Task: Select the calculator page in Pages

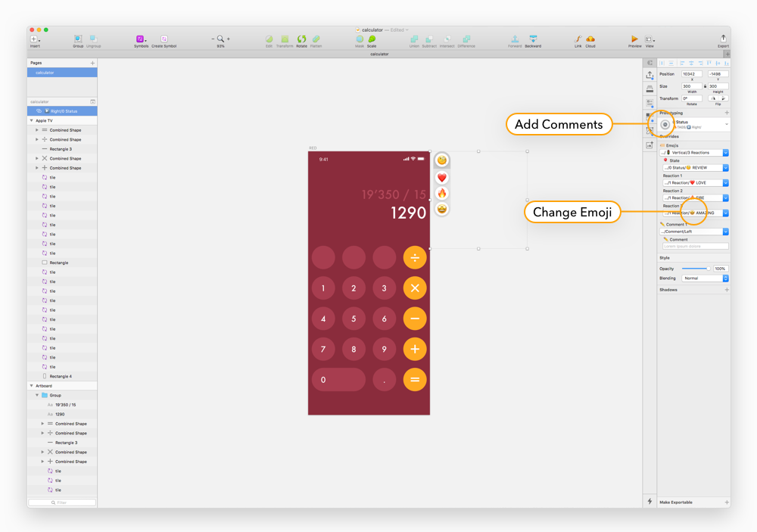Action: (62, 73)
